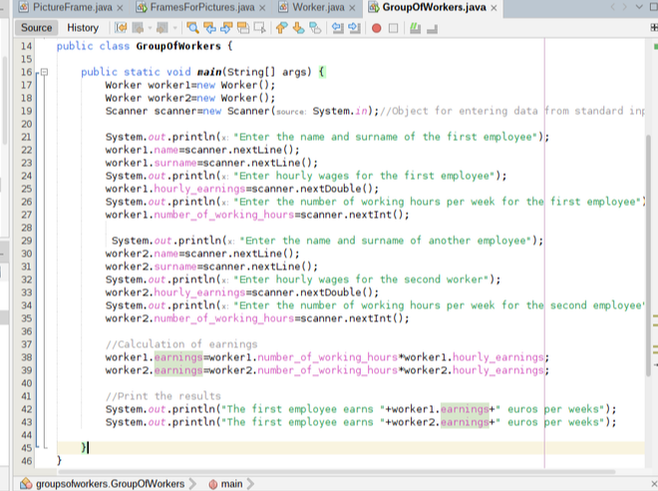The height and width of the screenshot is (491, 658).
Task: Comment selected lines with toolbar icon
Action: [x=415, y=28]
